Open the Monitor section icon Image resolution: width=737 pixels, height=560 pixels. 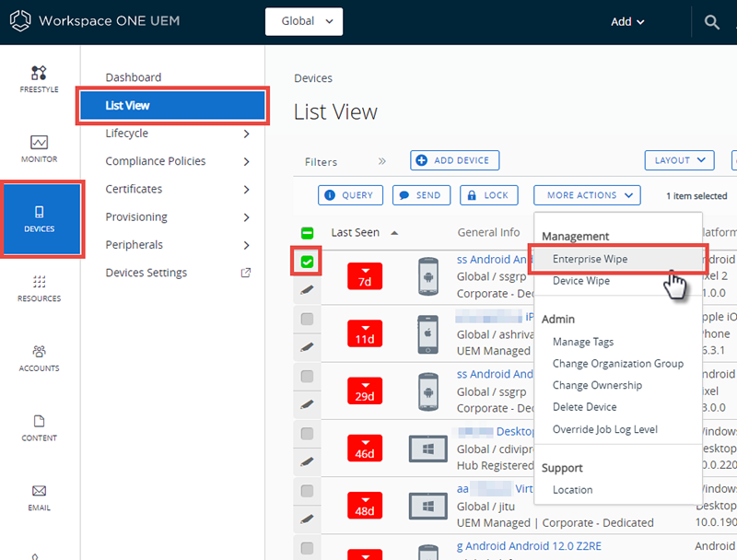pos(39,142)
